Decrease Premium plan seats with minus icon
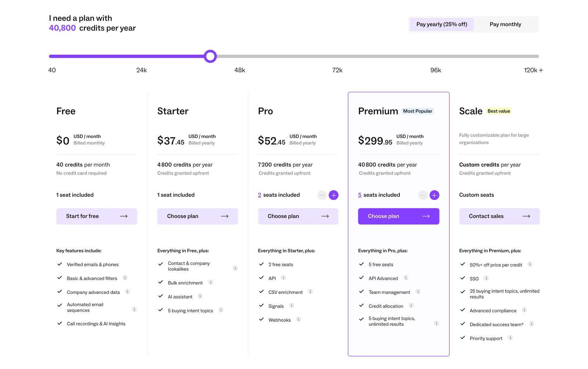Viewport: 588px width, 369px height. click(423, 195)
